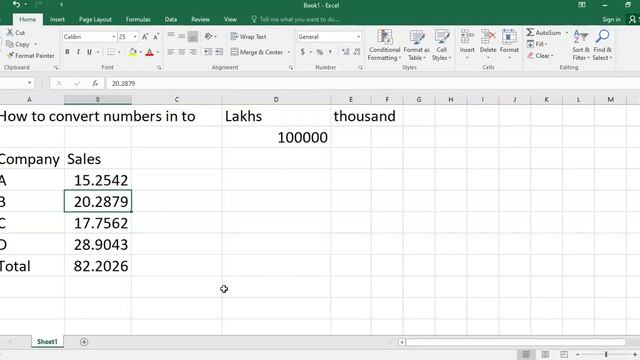640x360 pixels.
Task: Open the Calibri font name dropdown
Action: pyautogui.click(x=113, y=37)
